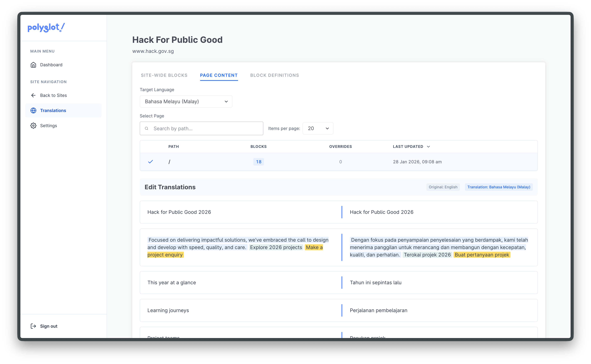Open the Target Language dropdown

coord(186,101)
